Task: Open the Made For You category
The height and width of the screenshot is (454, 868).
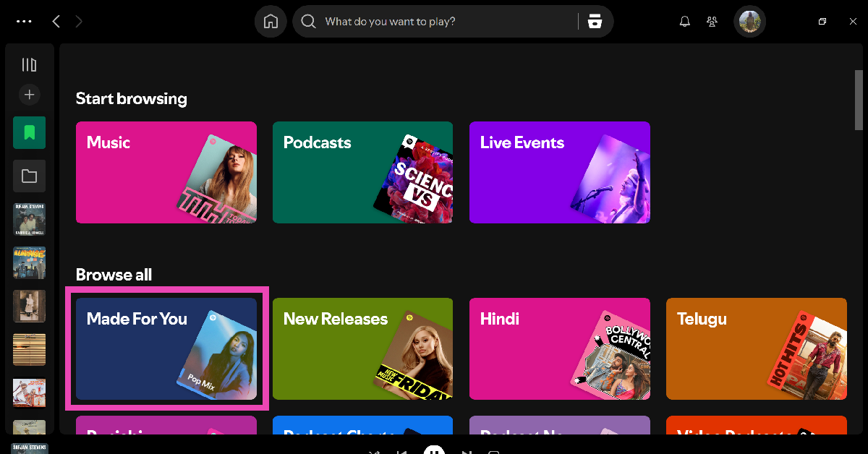Action: tap(166, 348)
